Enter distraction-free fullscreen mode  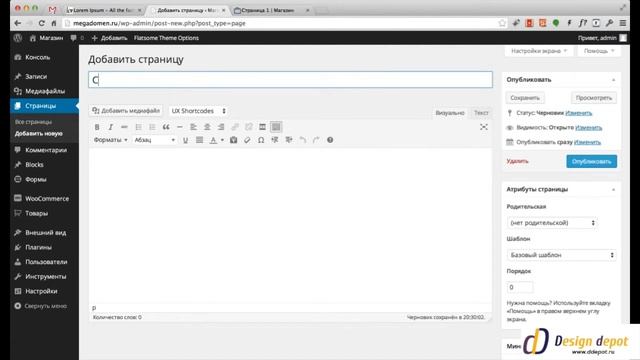point(484,127)
